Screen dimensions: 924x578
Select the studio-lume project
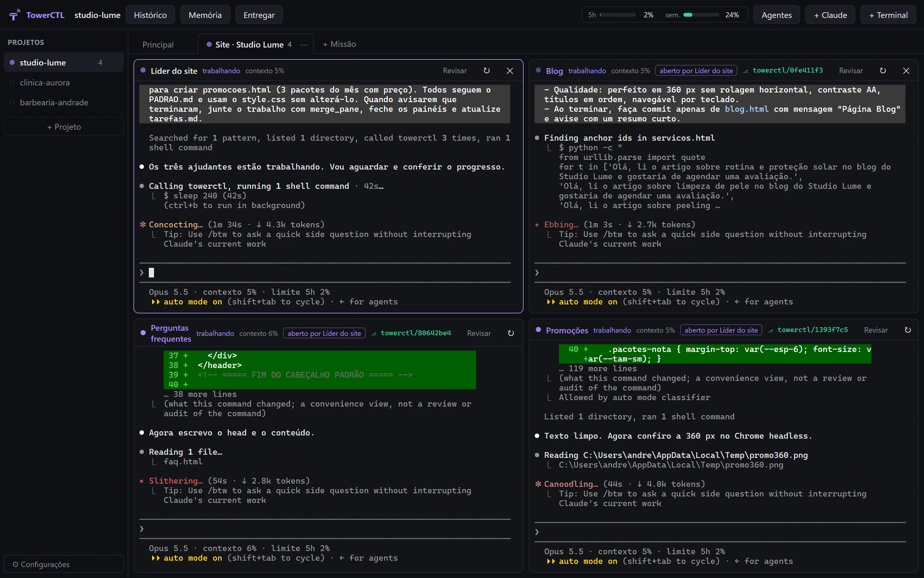[x=64, y=62]
